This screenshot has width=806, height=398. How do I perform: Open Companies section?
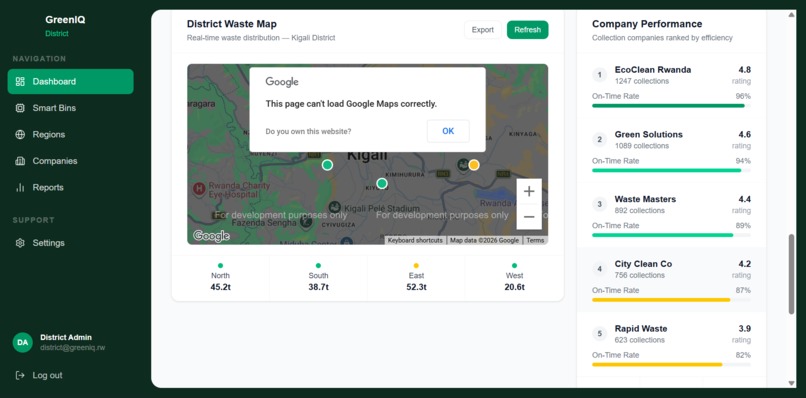tap(70, 161)
